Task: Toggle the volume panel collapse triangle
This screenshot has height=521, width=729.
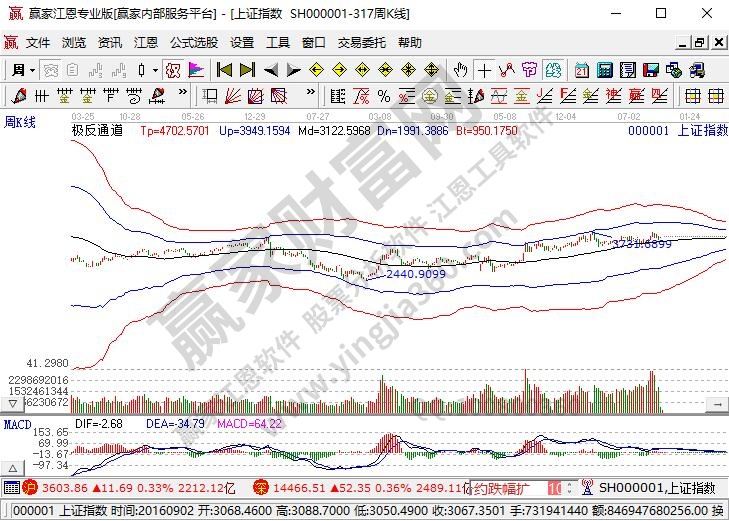Action: [13, 403]
